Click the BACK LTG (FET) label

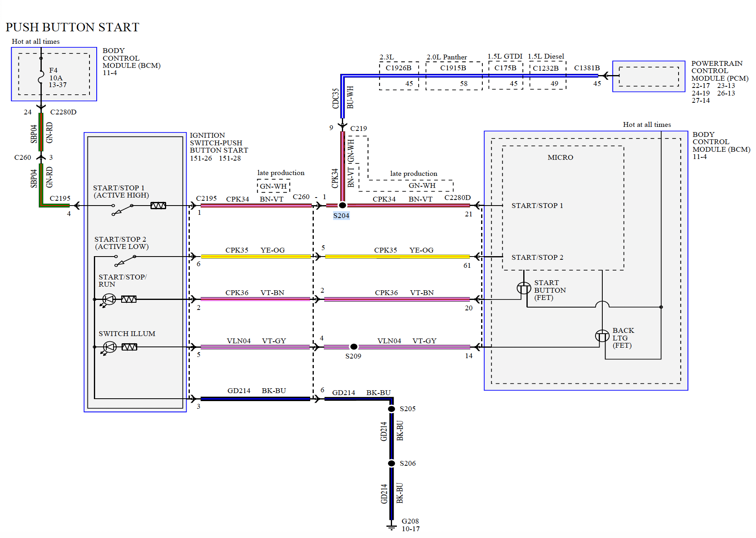(623, 338)
